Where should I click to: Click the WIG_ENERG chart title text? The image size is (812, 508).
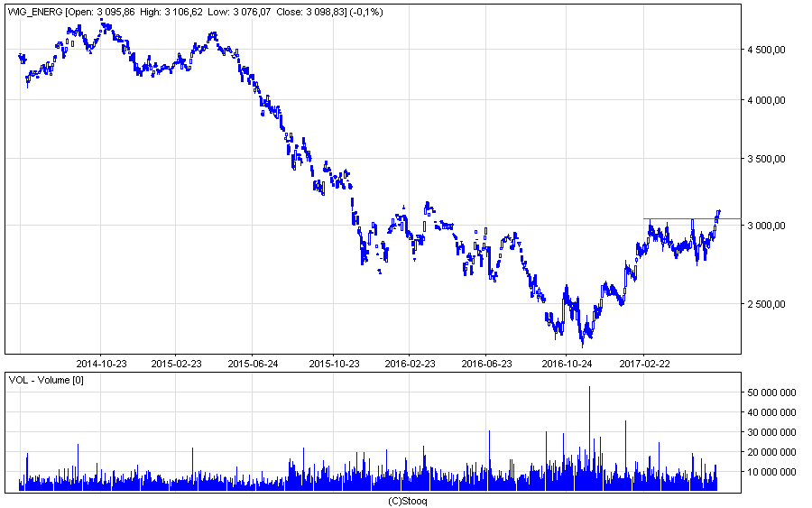[35, 12]
